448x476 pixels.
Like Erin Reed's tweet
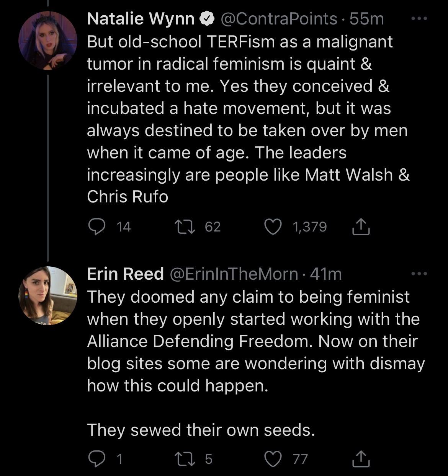pos(273,458)
